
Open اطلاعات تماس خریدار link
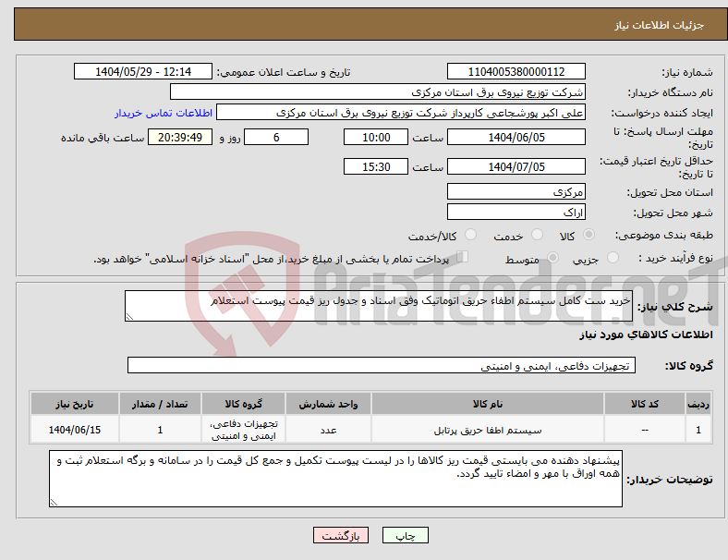click(x=164, y=113)
